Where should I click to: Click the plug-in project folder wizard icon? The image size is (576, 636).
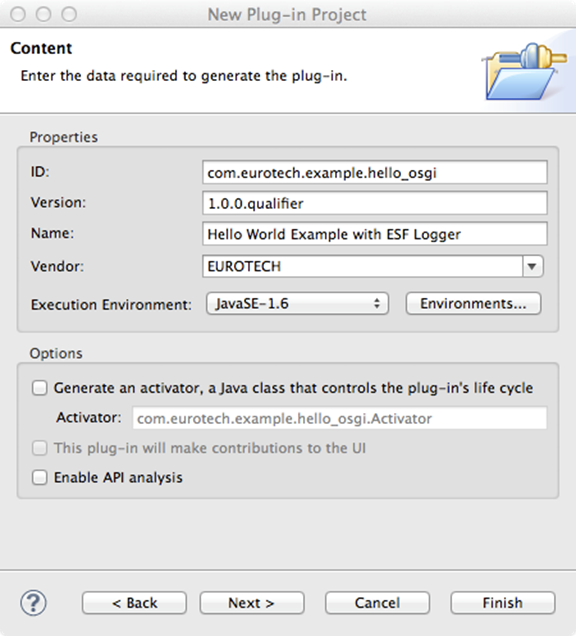(525, 71)
